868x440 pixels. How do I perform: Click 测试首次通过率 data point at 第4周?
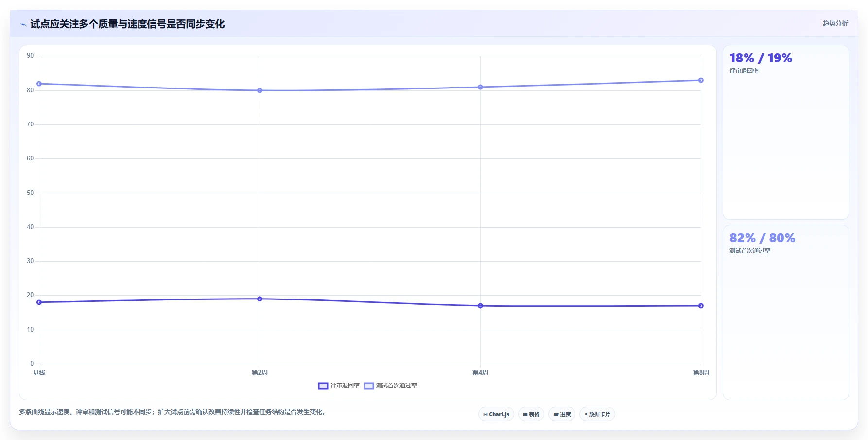480,87
